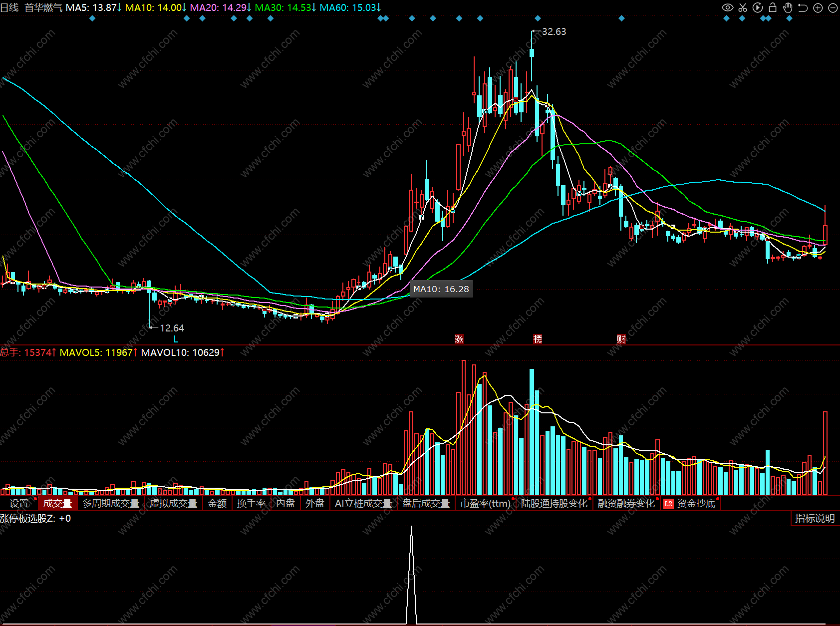Viewport: 840px width, 626px height.
Task: Open the 设置 settings tab
Action: coord(19,503)
